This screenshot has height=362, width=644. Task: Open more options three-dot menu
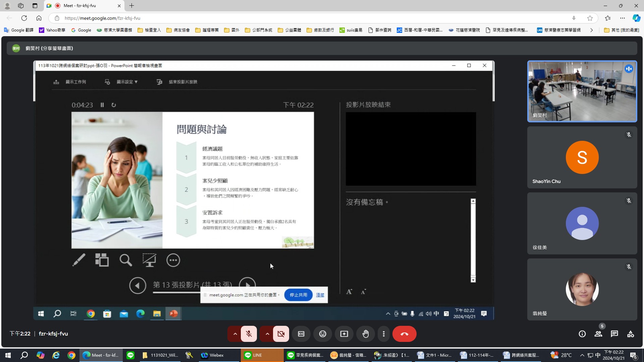point(384,334)
